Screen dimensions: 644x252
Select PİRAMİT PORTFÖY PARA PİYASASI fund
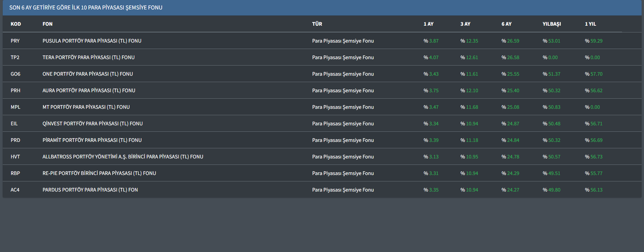tap(92, 140)
